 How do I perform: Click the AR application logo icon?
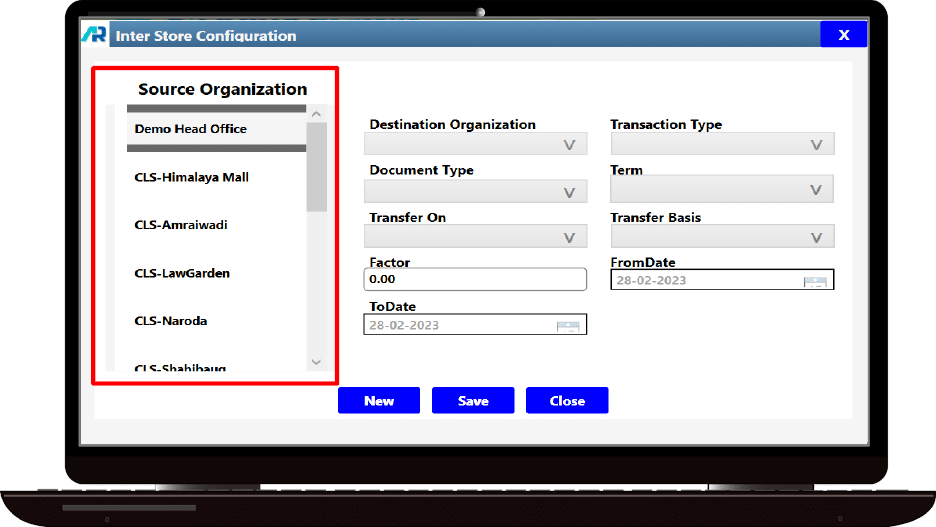[x=94, y=35]
